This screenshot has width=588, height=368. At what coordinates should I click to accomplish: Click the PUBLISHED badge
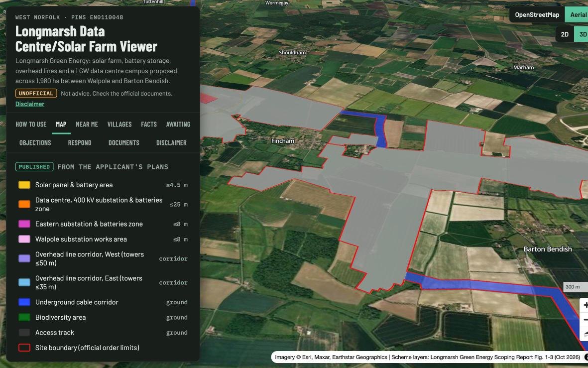34,166
